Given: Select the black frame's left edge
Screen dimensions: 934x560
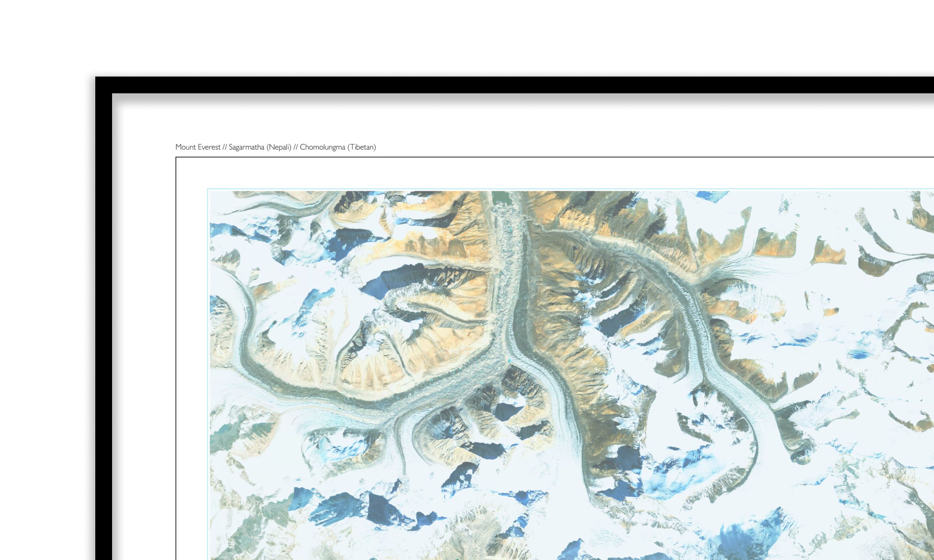Looking at the screenshot, I should [x=104, y=327].
